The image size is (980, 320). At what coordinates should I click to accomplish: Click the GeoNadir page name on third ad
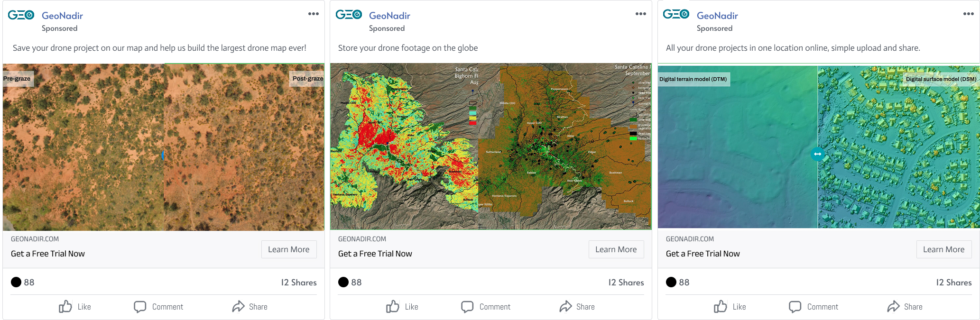pos(717,16)
